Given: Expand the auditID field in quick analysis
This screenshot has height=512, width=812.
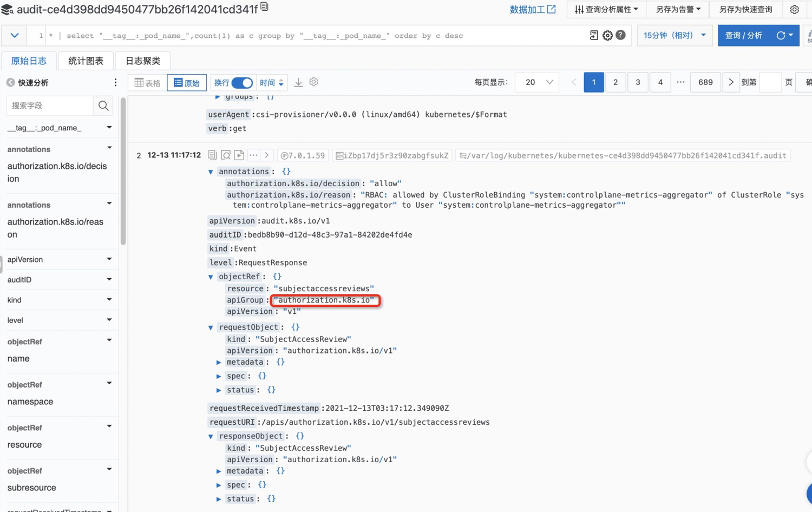Looking at the screenshot, I should 109,279.
